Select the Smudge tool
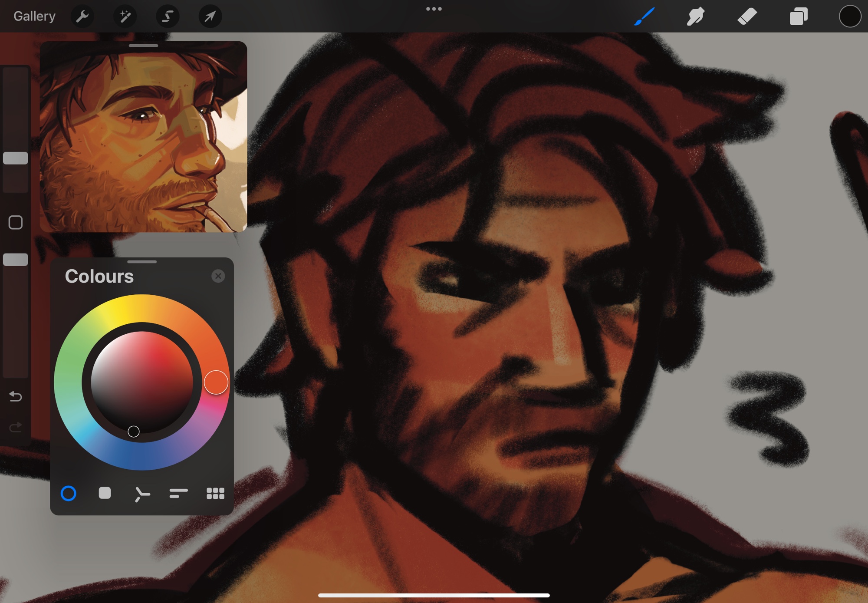Screen dimensions: 868x603 pyautogui.click(x=695, y=16)
